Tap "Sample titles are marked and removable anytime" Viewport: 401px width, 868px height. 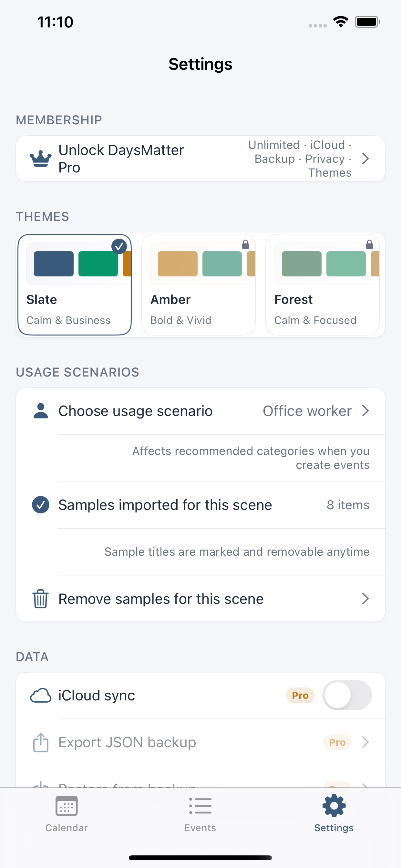click(x=237, y=552)
